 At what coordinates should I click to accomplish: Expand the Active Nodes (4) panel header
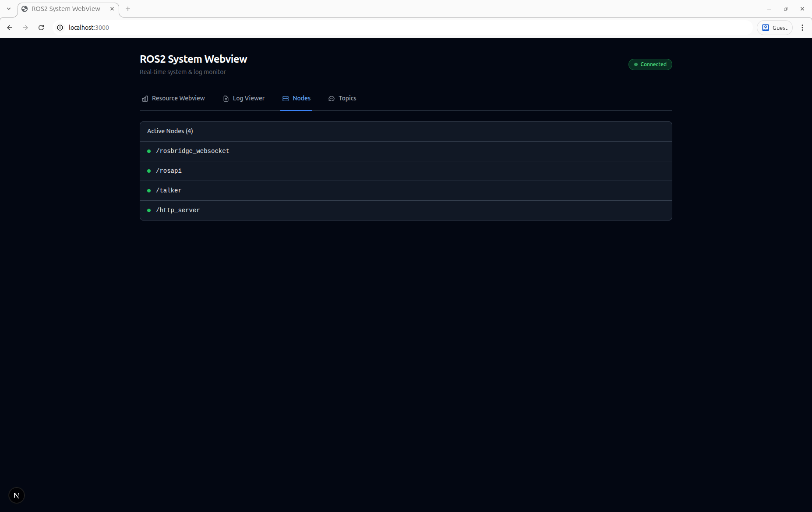(170, 131)
